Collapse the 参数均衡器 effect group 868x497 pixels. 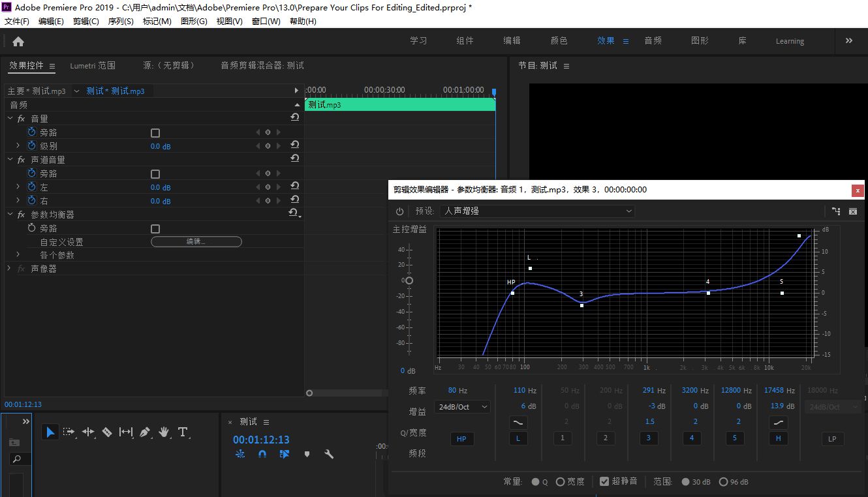[x=10, y=214]
